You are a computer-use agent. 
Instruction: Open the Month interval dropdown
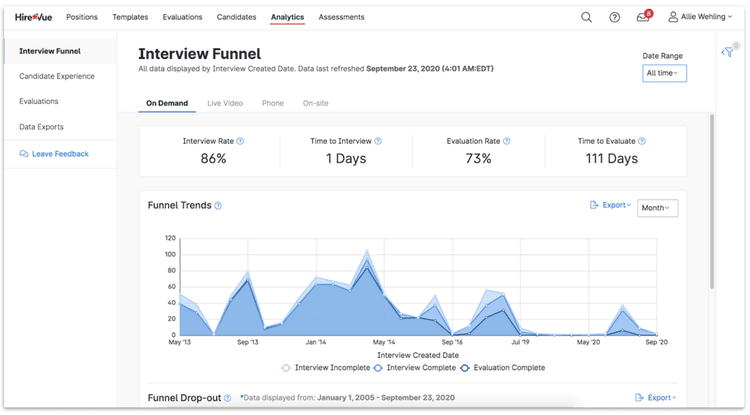tap(657, 208)
